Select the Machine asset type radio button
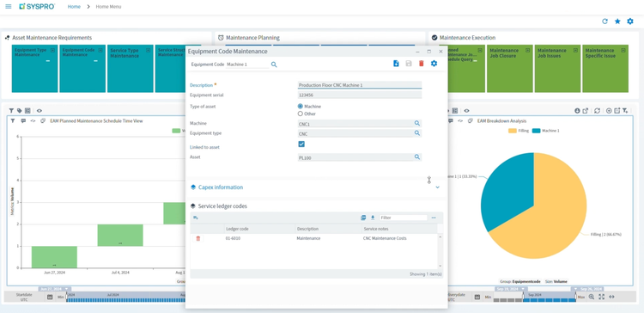This screenshot has width=644, height=313. point(301,106)
